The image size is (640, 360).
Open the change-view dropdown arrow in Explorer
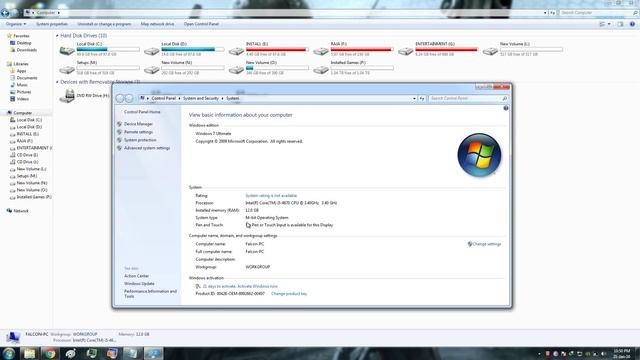pyautogui.click(x=609, y=24)
